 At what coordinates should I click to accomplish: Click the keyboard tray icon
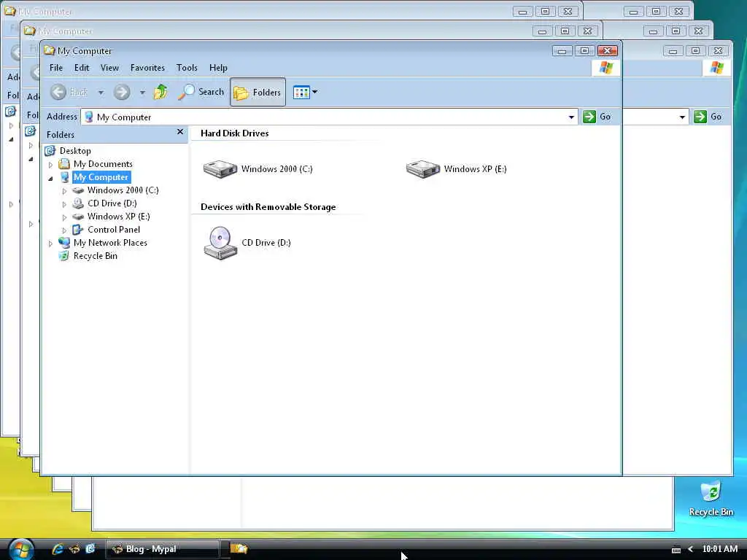pos(676,550)
